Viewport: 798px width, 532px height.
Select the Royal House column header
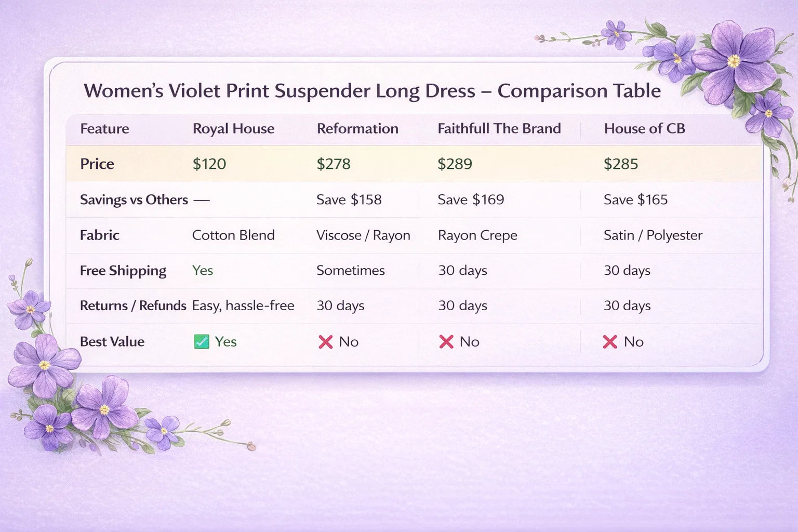pos(233,129)
